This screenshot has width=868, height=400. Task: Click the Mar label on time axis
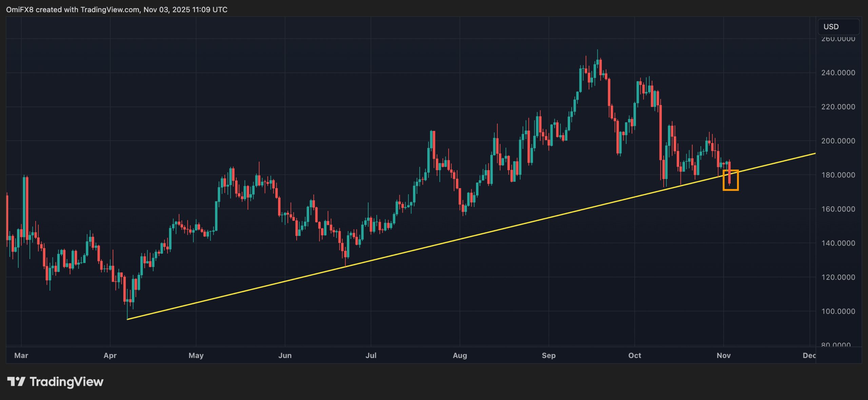(21, 355)
